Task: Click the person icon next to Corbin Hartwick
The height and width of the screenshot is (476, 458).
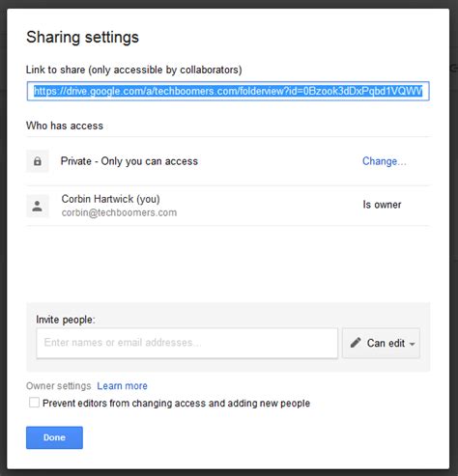Action: pyautogui.click(x=38, y=206)
